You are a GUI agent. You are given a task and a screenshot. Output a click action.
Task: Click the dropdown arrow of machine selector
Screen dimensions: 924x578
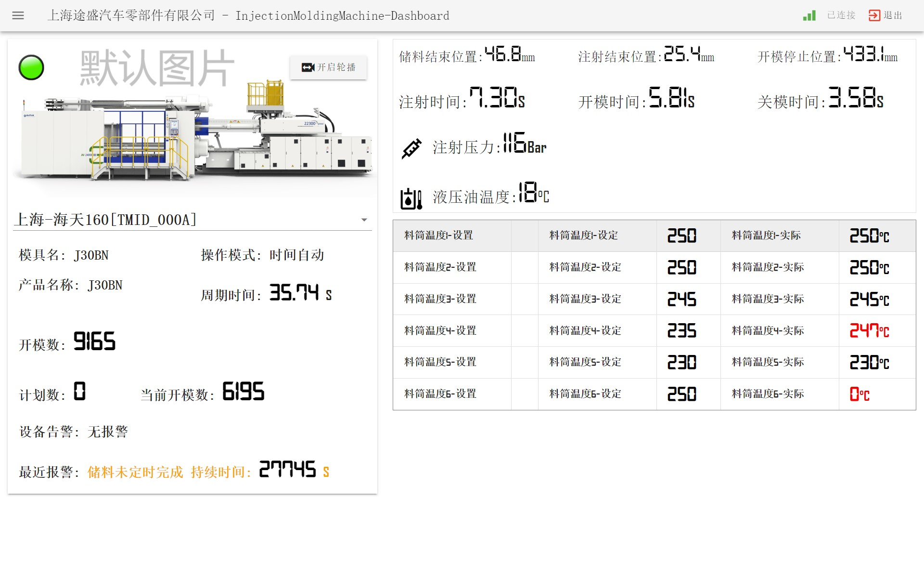coord(364,220)
